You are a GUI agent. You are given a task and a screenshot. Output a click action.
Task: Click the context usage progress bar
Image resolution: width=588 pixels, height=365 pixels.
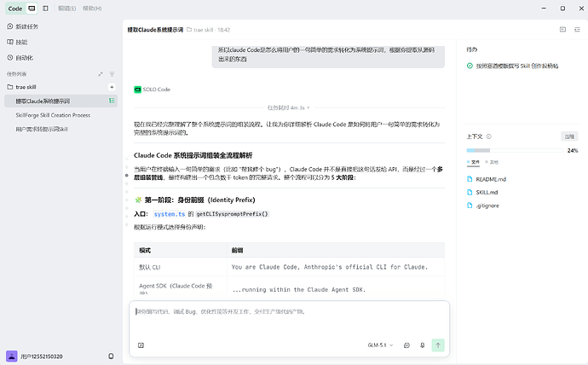coord(515,150)
